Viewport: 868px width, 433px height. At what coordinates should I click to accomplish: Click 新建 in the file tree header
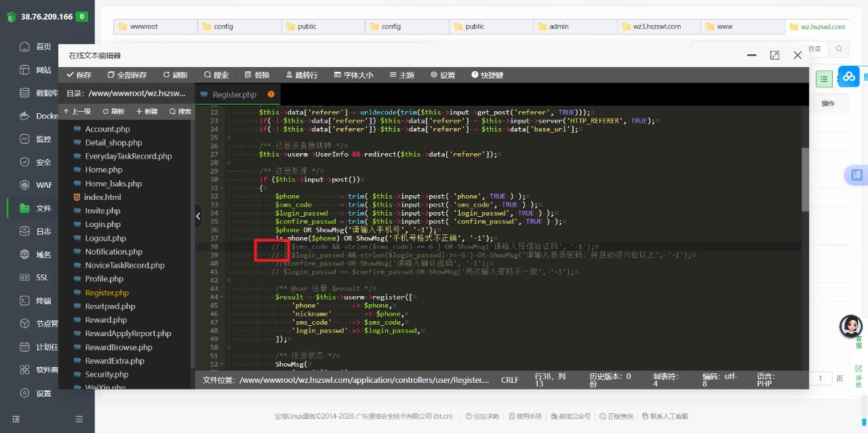[146, 111]
